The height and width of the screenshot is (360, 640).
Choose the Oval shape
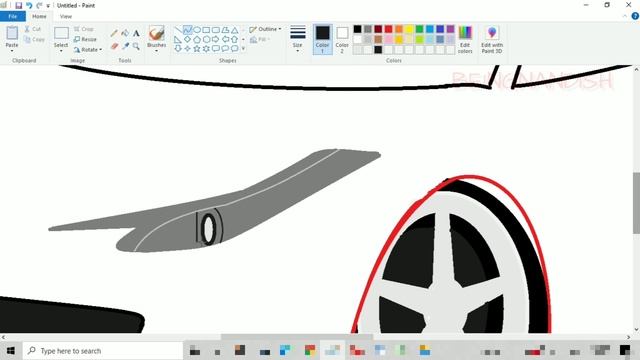197,30
